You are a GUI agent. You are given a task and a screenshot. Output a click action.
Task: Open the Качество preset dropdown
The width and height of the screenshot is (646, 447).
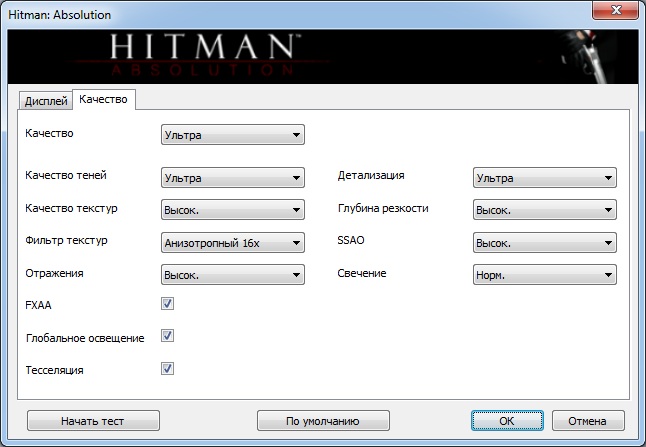pyautogui.click(x=233, y=135)
